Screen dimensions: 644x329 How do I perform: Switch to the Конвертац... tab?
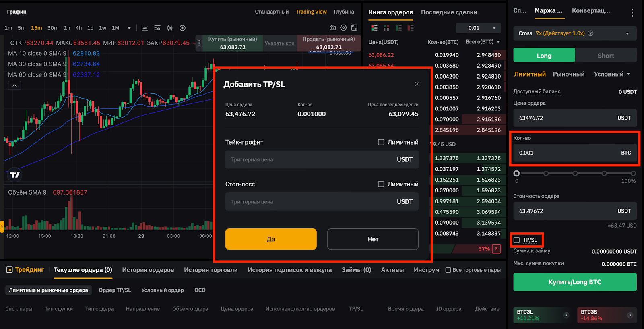pyautogui.click(x=590, y=11)
